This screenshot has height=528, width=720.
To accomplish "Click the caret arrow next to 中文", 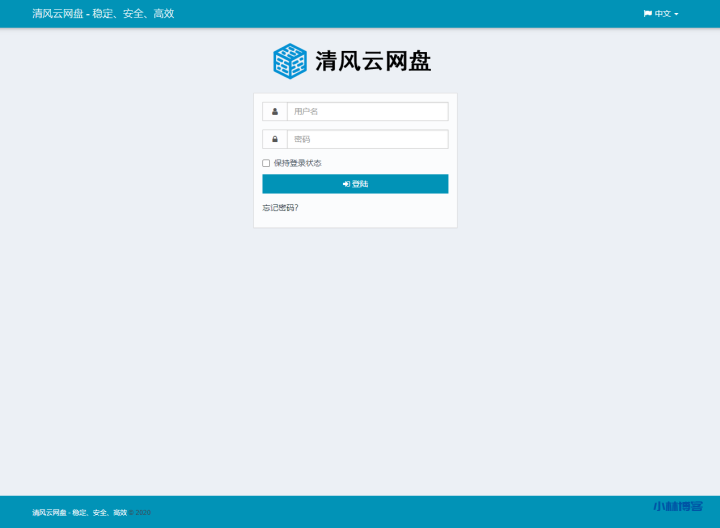I will [x=677, y=14].
